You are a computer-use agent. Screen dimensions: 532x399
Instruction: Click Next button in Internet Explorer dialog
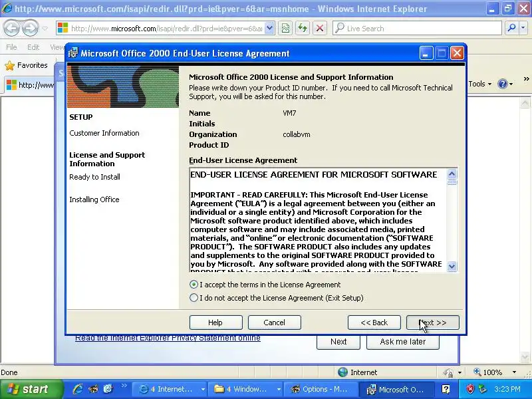338,342
